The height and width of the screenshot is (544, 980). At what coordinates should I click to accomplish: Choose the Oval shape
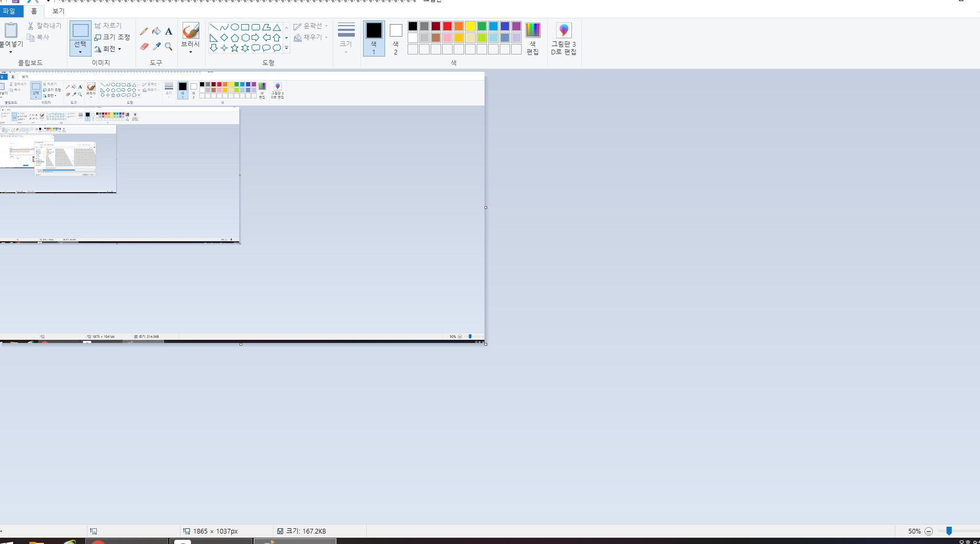coord(234,27)
